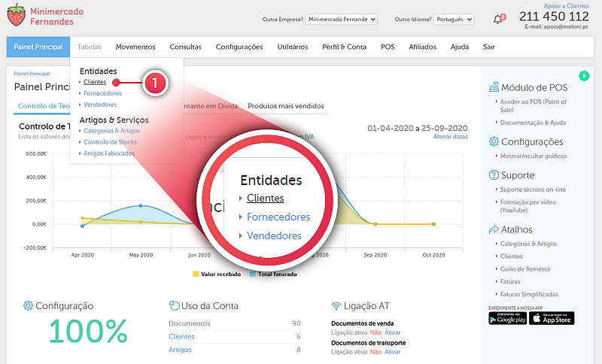Click Sair to log out
The height and width of the screenshot is (364, 602).
tap(489, 47)
